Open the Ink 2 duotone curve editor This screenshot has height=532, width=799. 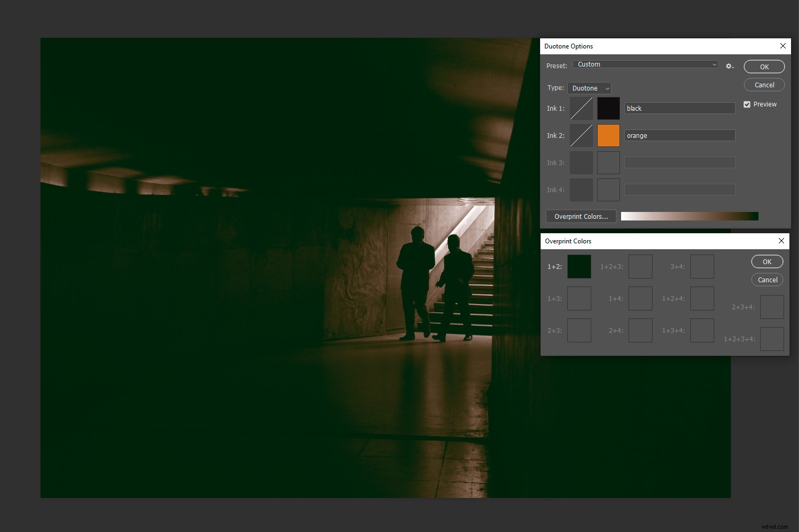click(581, 135)
